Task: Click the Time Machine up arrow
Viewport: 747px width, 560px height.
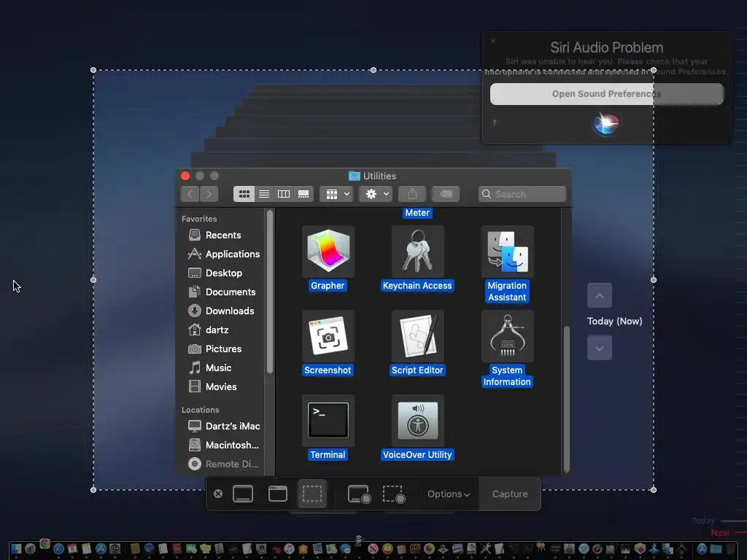Action: coord(600,296)
